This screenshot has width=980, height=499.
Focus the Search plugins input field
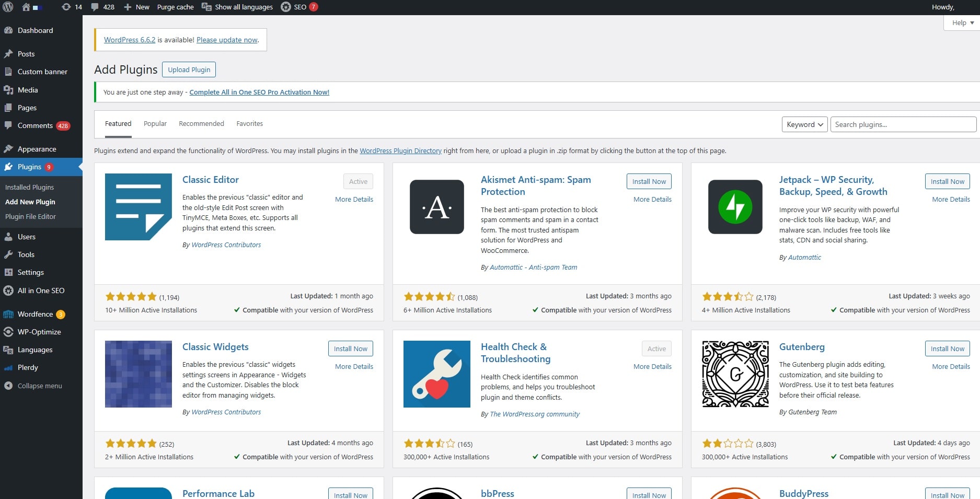903,124
